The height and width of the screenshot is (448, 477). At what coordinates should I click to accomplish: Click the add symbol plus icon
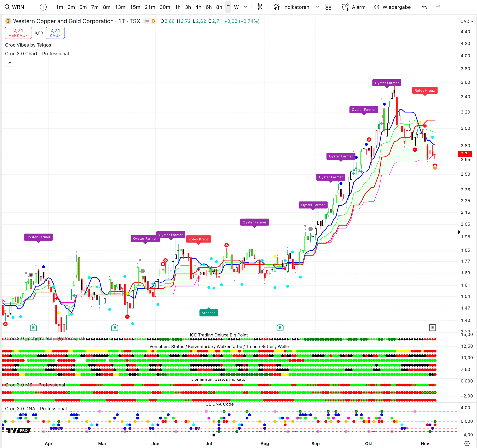coord(43,7)
